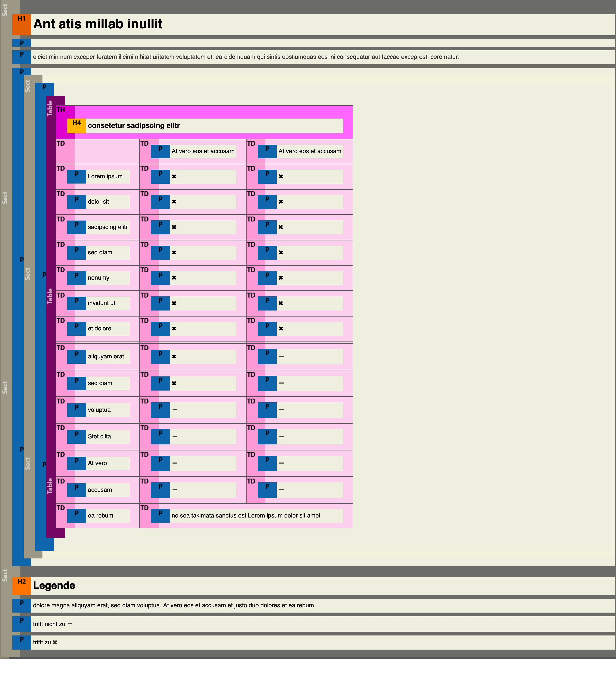Click the P tag next to 'ea rebum'

[76, 516]
